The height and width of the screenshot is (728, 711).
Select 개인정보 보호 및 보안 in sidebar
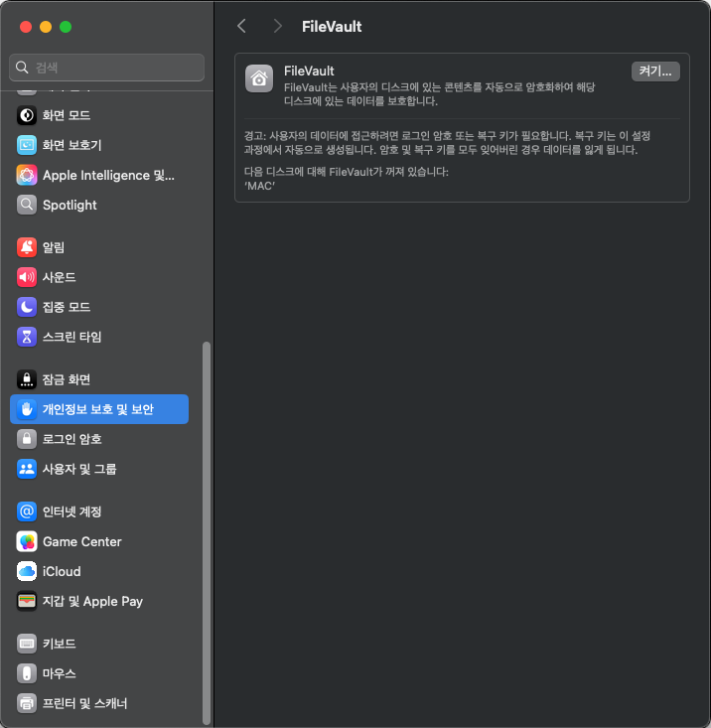point(98,409)
